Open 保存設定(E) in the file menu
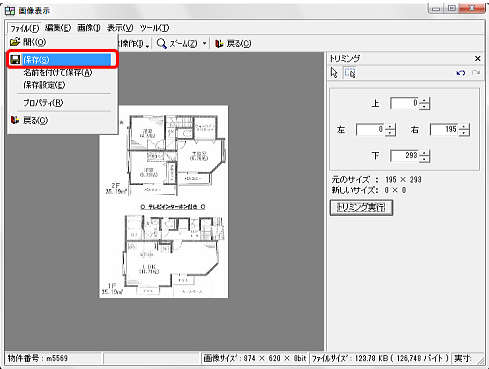489x369 pixels. 44,85
